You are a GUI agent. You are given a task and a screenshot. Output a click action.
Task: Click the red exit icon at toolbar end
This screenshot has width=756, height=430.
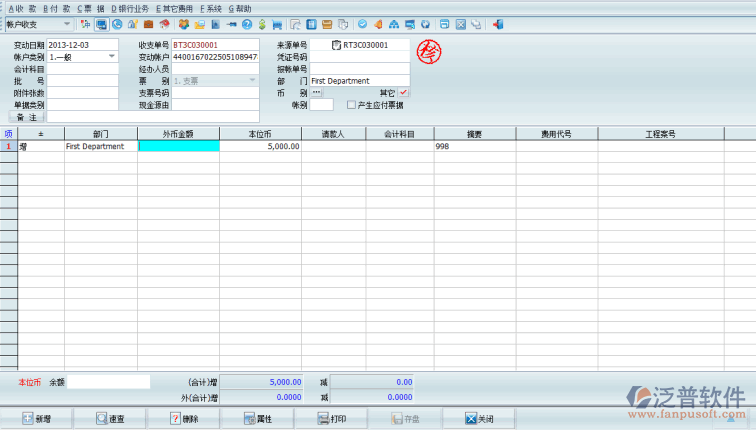click(x=498, y=23)
